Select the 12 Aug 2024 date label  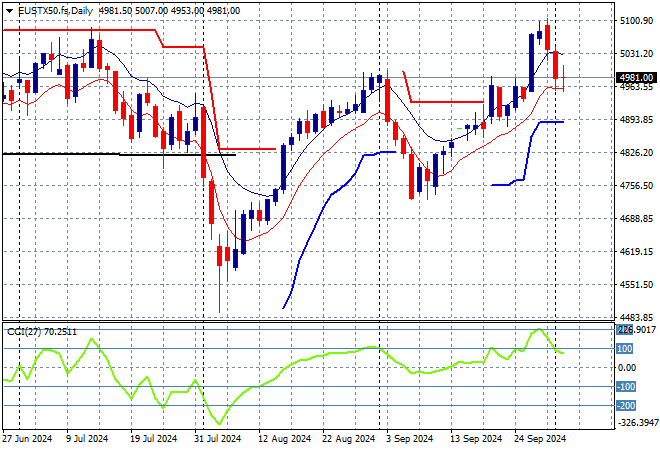281,438
